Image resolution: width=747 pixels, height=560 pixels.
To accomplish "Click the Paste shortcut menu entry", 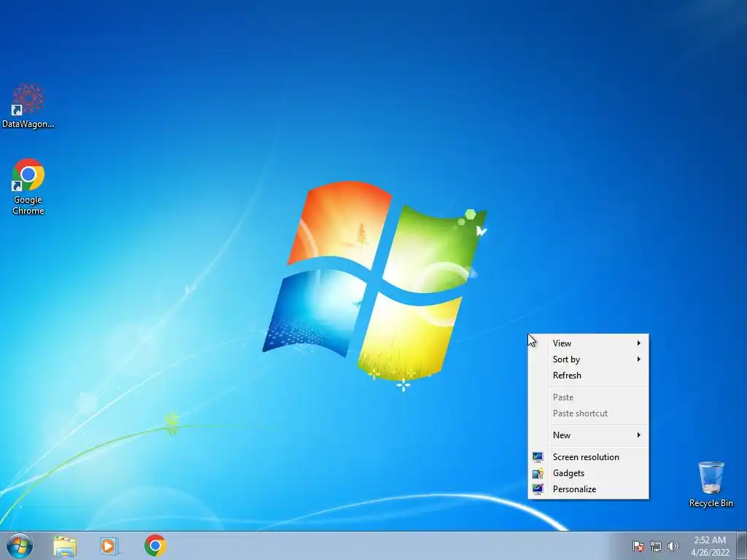I will 589,414.
